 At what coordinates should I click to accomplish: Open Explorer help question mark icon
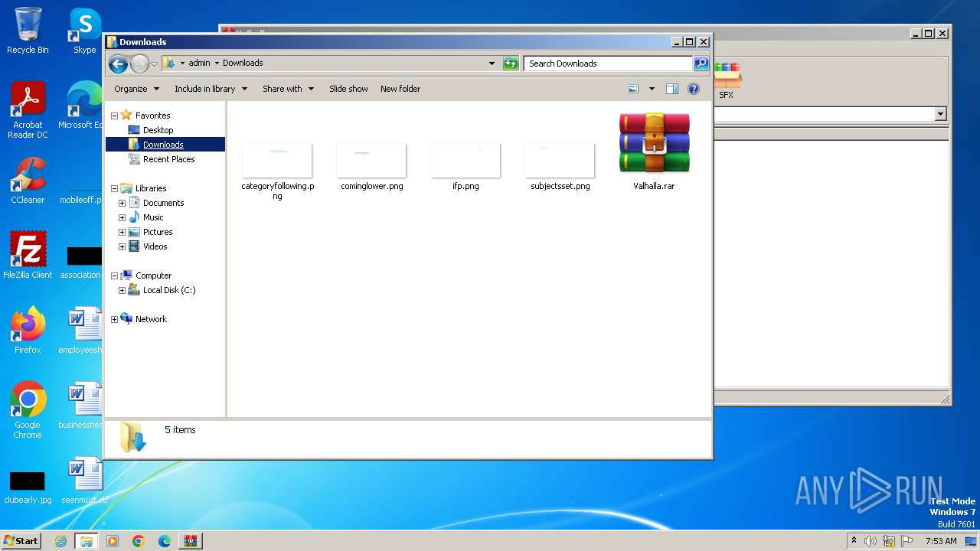point(694,89)
